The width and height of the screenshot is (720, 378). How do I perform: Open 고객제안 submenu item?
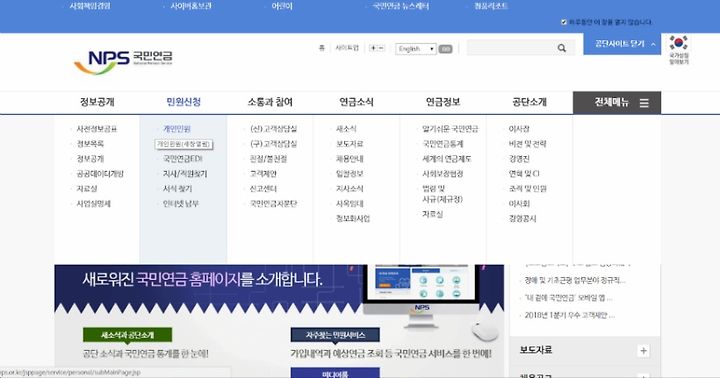(263, 174)
